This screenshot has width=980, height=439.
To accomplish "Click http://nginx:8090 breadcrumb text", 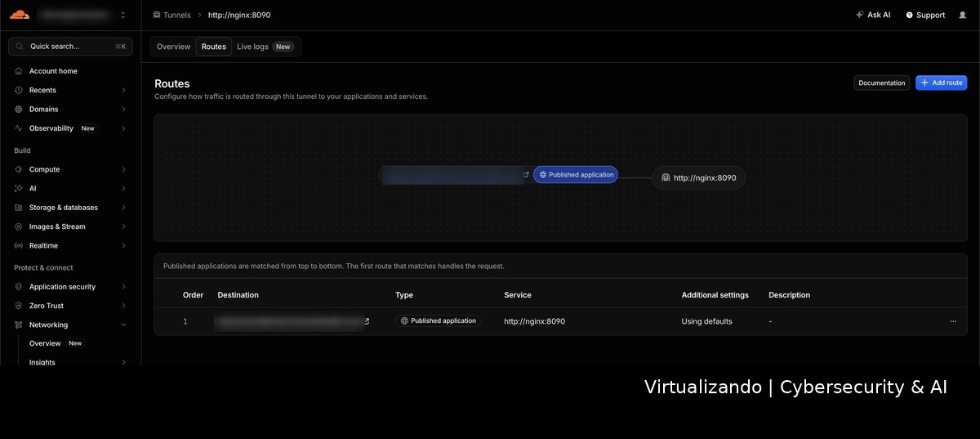I will click(x=239, y=15).
